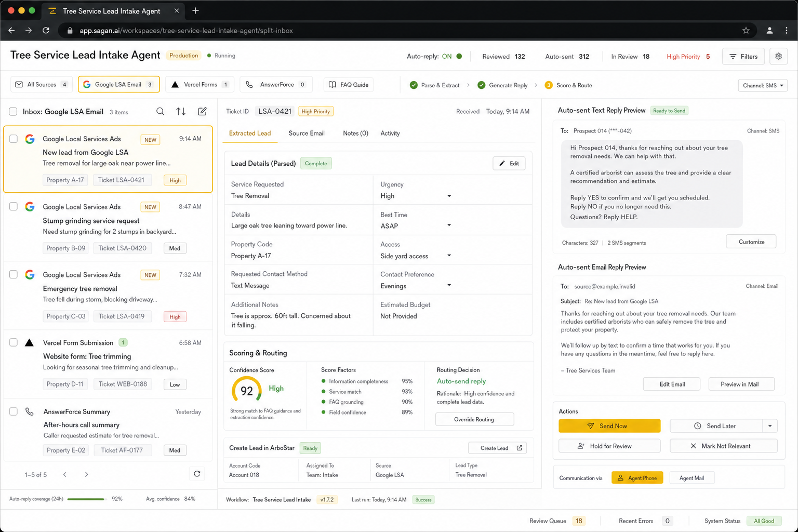
Task: Click the browser address bar URL
Action: click(186, 31)
